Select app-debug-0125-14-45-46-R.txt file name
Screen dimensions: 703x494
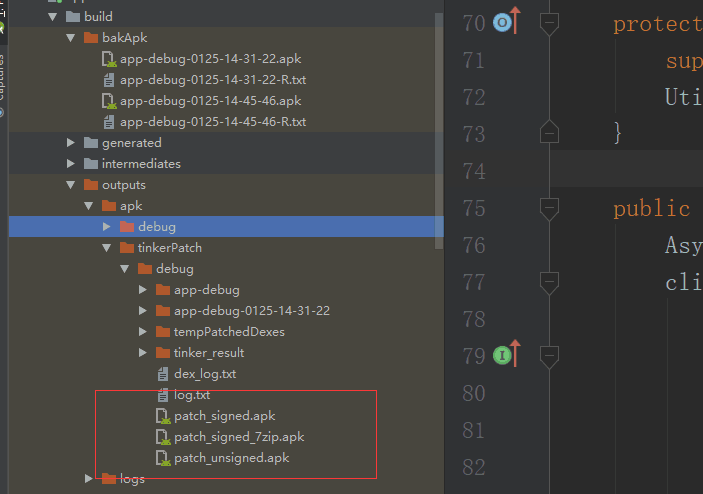coord(213,122)
